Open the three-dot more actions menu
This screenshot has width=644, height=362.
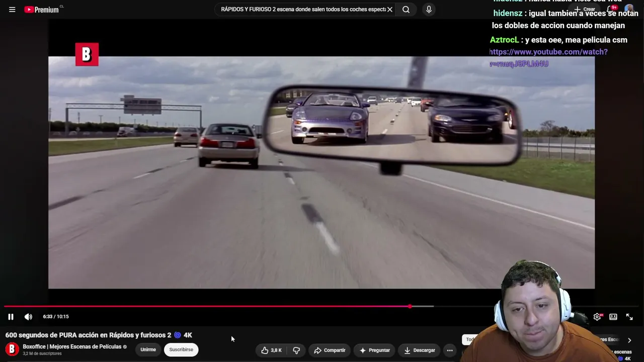[x=450, y=350]
